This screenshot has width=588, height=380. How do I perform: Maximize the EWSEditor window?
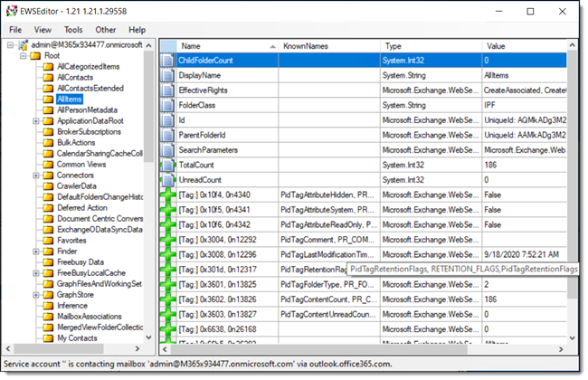click(x=530, y=12)
